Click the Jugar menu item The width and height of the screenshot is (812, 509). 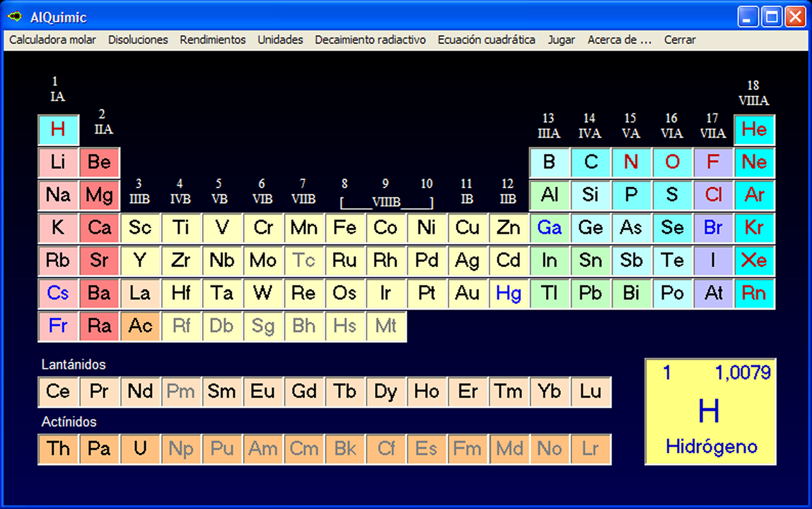561,40
